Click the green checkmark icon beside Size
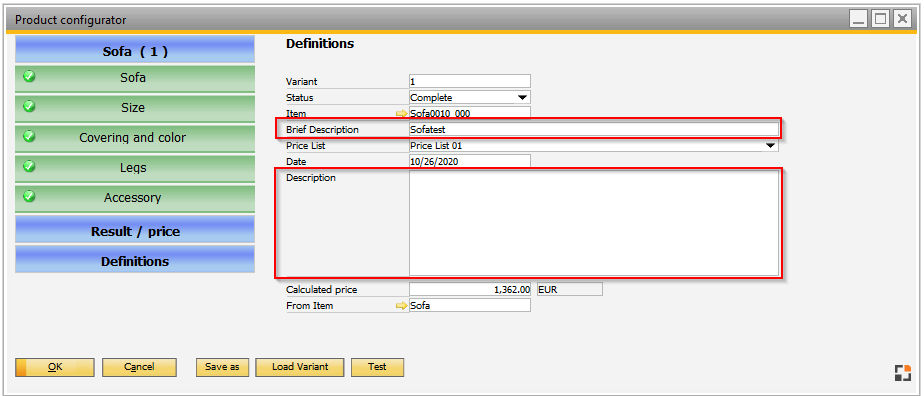This screenshot has width=924, height=396. point(29,107)
